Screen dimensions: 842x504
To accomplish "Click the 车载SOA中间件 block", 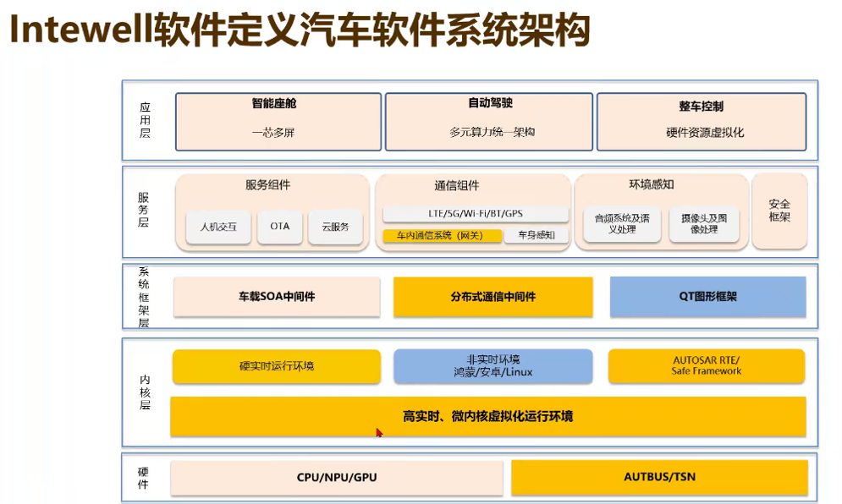I will point(277,297).
